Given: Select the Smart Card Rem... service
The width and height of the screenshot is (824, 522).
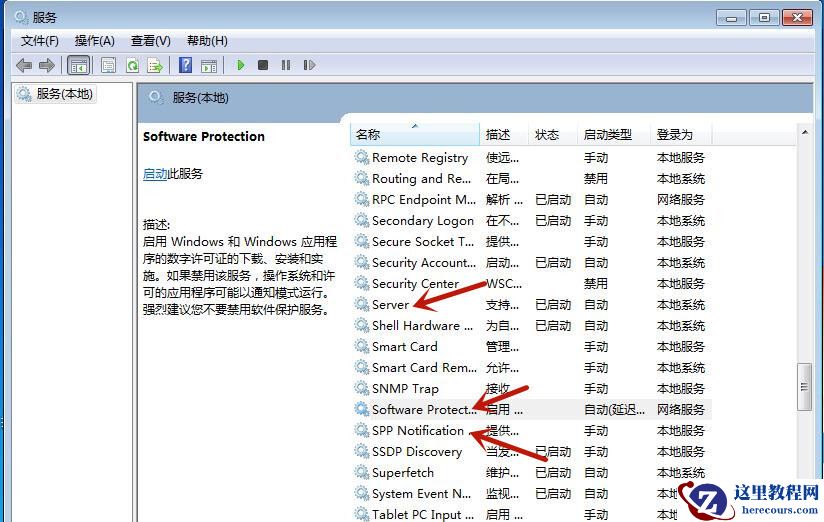Looking at the screenshot, I should (424, 368).
